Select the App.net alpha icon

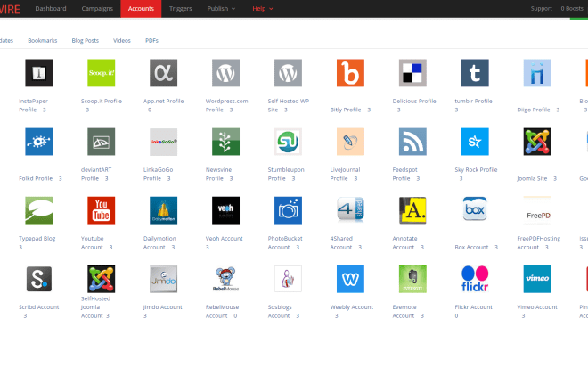pos(164,73)
